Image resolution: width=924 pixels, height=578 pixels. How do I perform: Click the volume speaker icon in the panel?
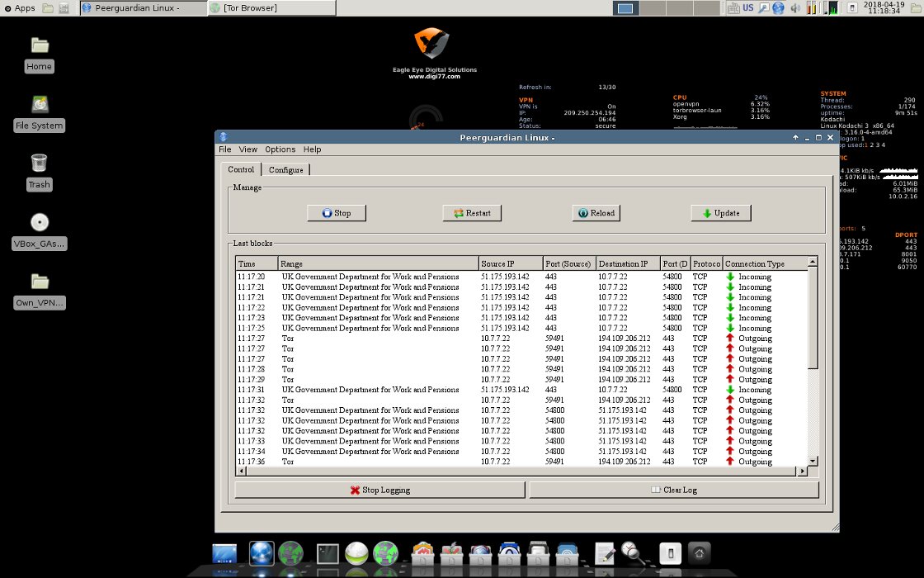click(x=795, y=8)
